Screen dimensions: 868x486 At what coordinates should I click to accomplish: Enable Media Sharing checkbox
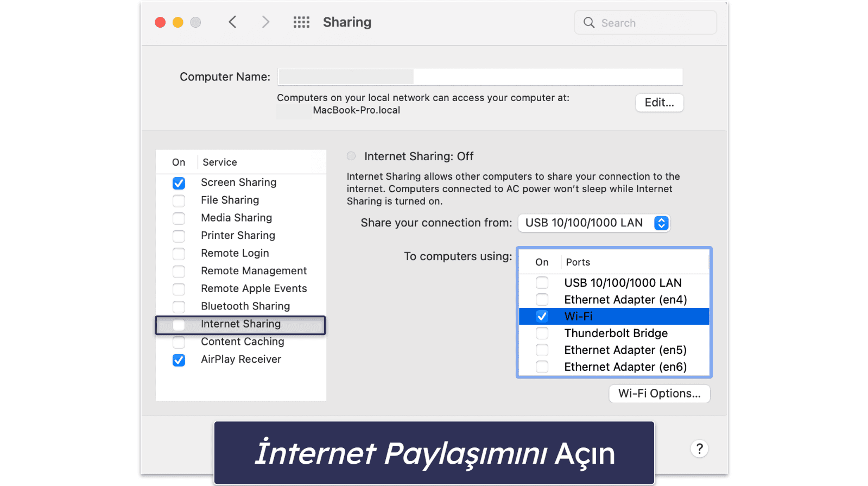[179, 218]
